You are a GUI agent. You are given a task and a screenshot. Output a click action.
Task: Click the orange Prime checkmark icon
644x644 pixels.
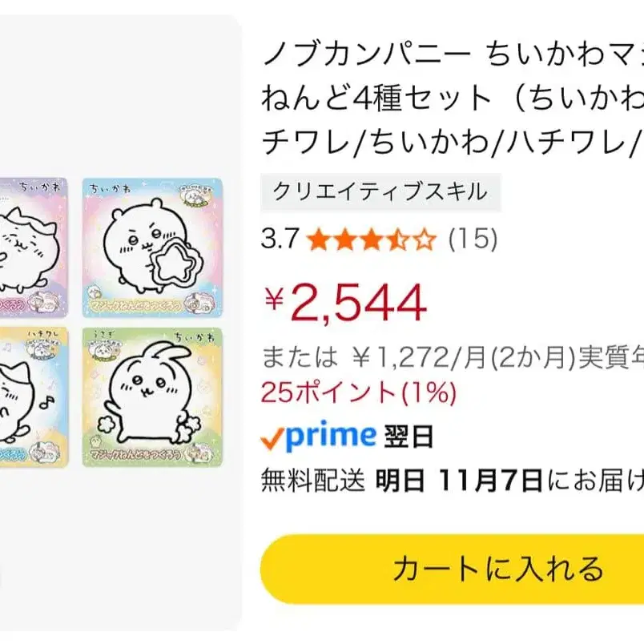coord(272,438)
